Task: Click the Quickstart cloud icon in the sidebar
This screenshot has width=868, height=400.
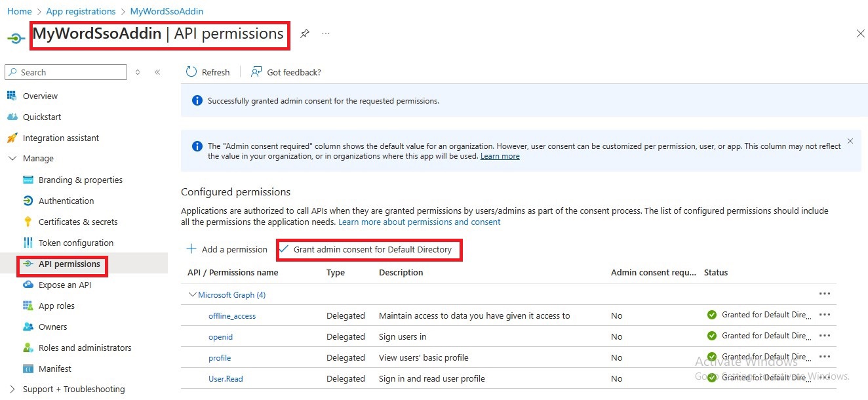Action: click(x=12, y=117)
